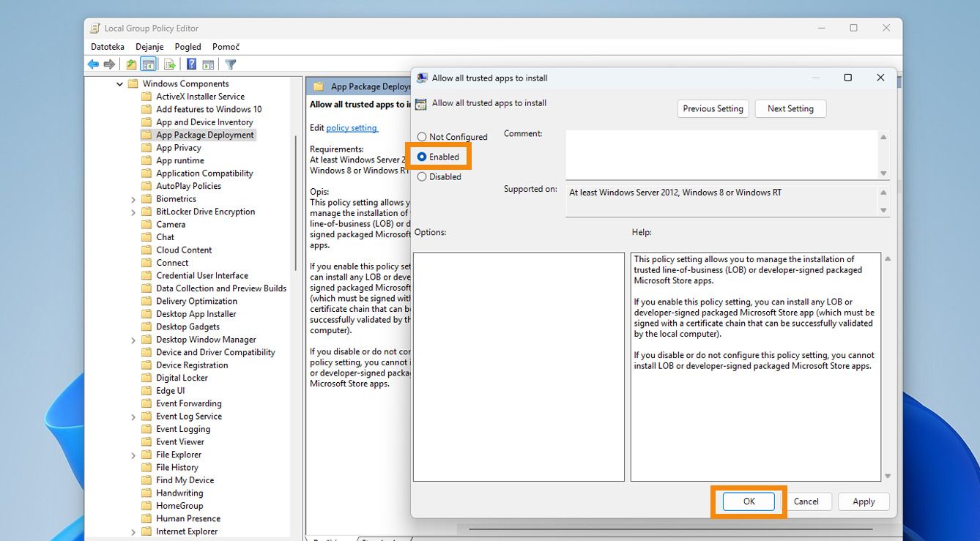The width and height of the screenshot is (980, 541).
Task: Click the Connect folder icon
Action: [146, 263]
